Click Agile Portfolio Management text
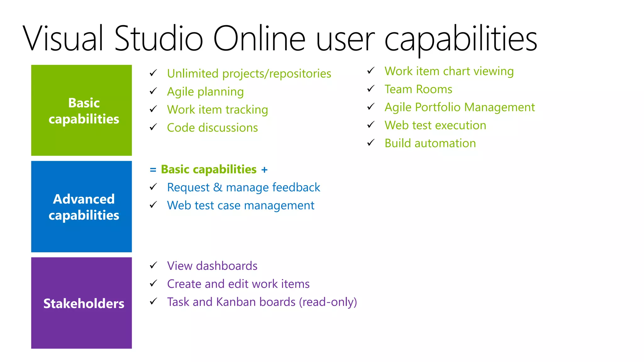644x362 pixels. click(459, 107)
